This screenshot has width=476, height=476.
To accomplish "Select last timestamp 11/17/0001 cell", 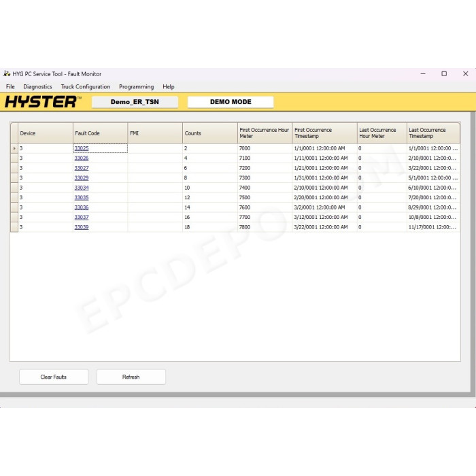I will coord(434,227).
